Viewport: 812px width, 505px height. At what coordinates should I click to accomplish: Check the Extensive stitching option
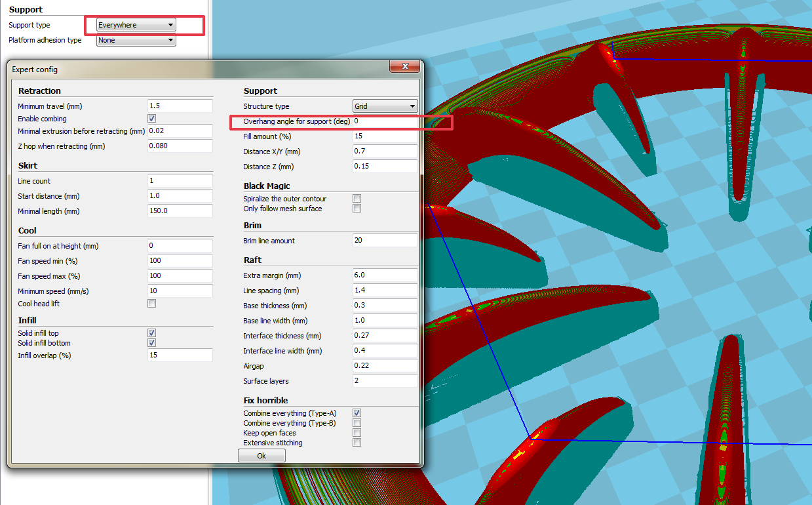click(x=357, y=443)
